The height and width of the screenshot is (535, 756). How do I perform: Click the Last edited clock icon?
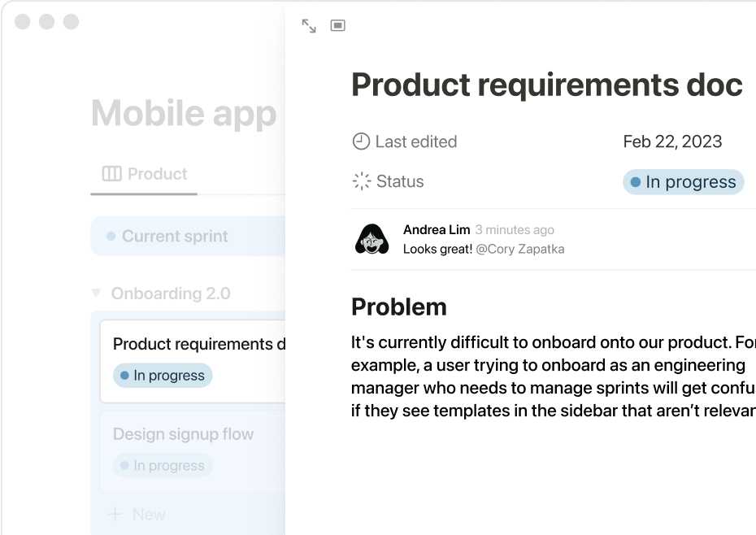[360, 141]
